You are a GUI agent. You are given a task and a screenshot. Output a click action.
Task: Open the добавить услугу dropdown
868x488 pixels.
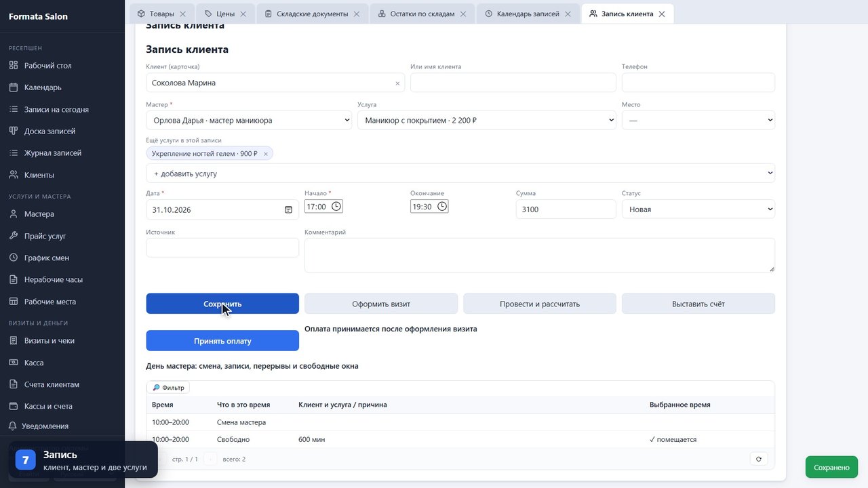(460, 174)
